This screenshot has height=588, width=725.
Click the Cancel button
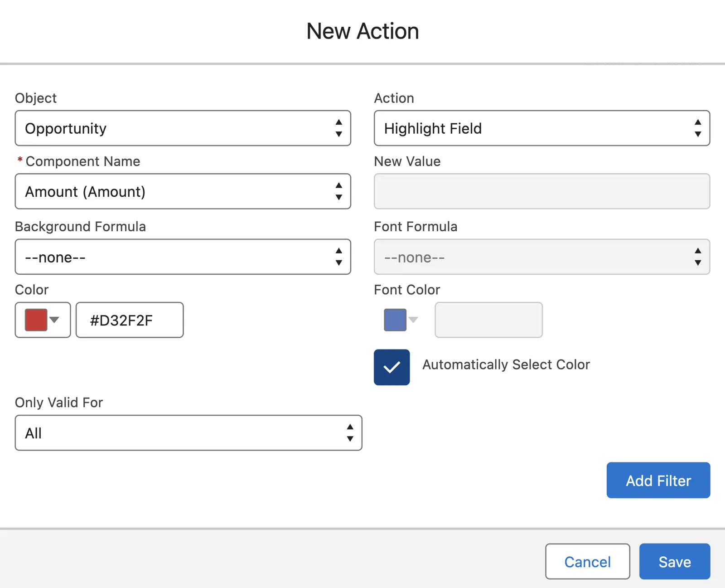click(x=588, y=561)
